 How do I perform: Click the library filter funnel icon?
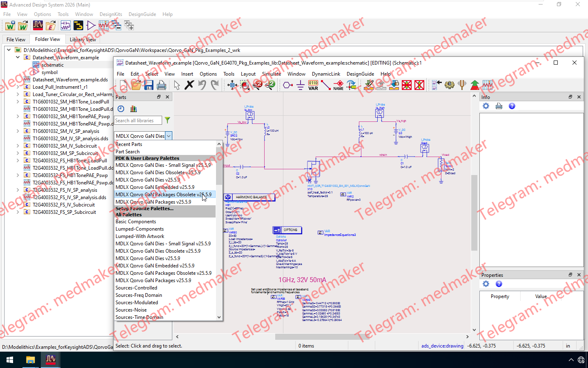167,120
